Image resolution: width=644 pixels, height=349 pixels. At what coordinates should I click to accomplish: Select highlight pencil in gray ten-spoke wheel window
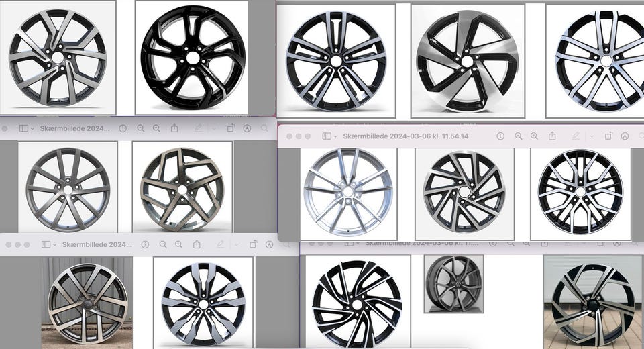pos(198,128)
